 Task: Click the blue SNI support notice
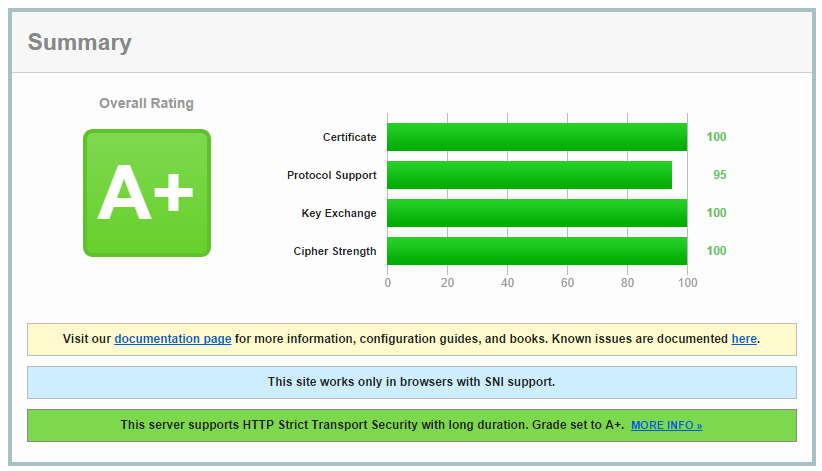click(x=411, y=382)
